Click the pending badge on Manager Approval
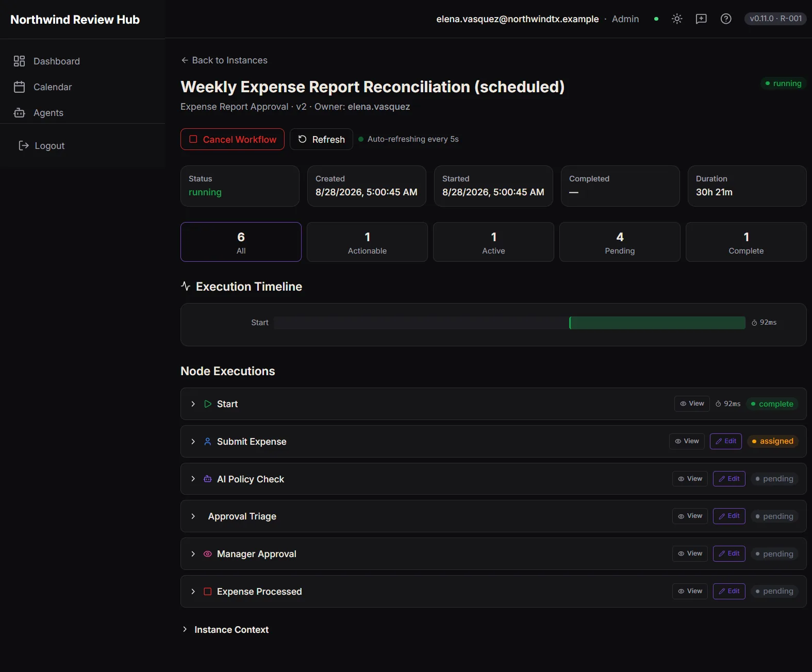Viewport: 812px width, 672px height. coord(774,554)
